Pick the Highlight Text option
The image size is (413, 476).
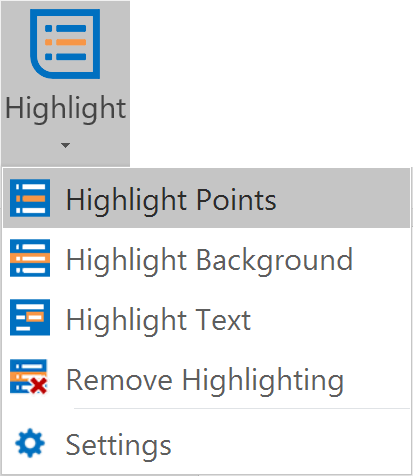click(x=207, y=318)
